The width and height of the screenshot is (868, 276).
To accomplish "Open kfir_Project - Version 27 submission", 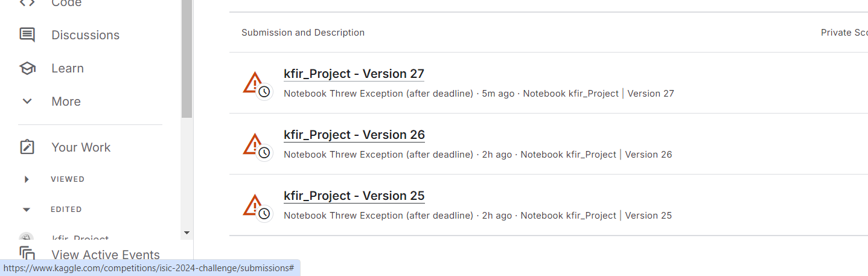I will click(354, 74).
